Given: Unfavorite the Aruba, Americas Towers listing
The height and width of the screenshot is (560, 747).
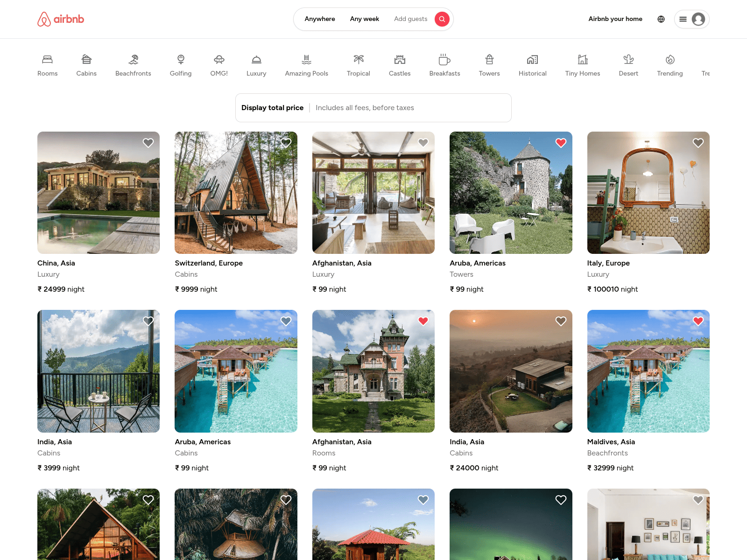Looking at the screenshot, I should coord(561,143).
